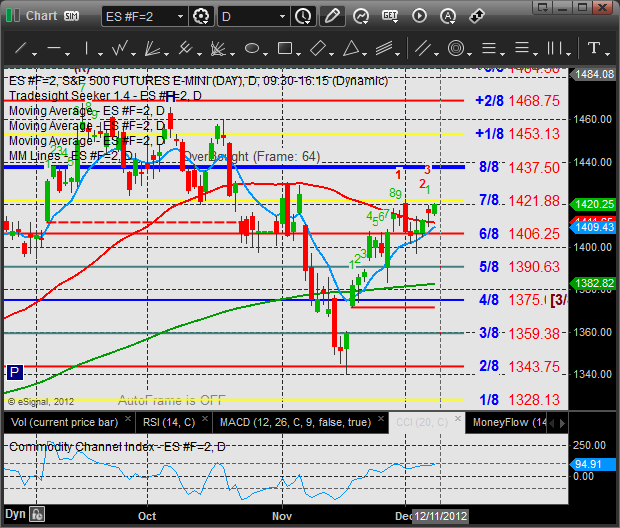
Task: Switch to the RSI (14, C) tab
Action: 169,422
